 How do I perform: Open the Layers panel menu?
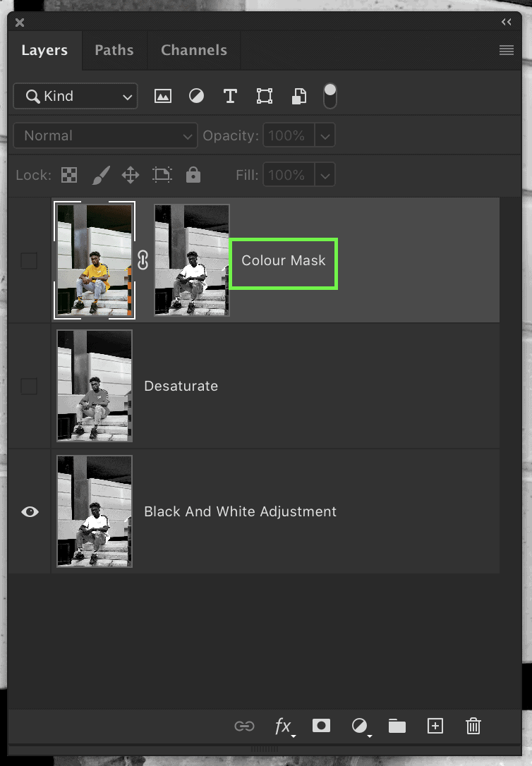pyautogui.click(x=506, y=50)
